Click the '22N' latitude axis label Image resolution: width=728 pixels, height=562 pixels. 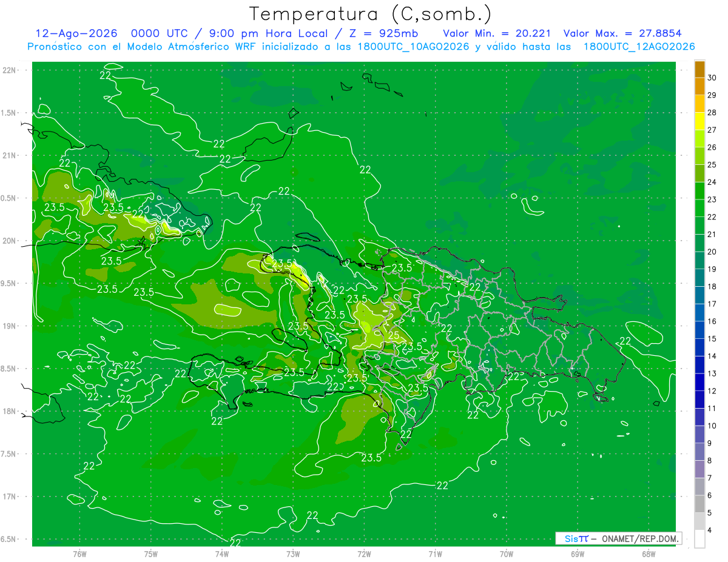click(10, 70)
